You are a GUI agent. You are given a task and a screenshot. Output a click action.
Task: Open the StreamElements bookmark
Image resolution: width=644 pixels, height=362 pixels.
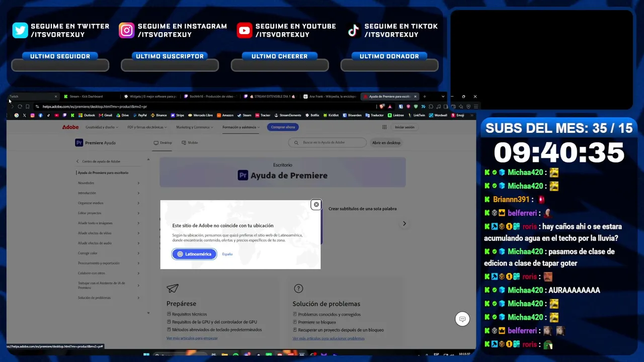(288, 115)
